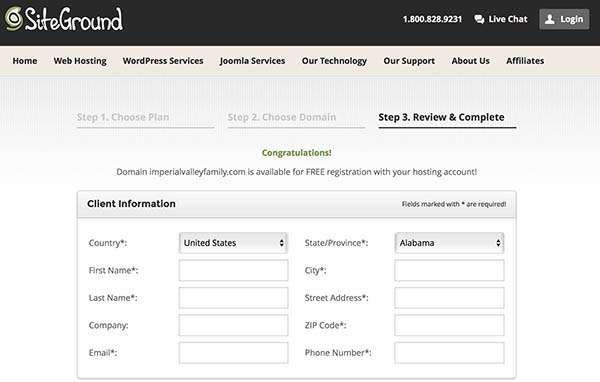
Task: Click into the Company input field
Action: click(x=233, y=325)
